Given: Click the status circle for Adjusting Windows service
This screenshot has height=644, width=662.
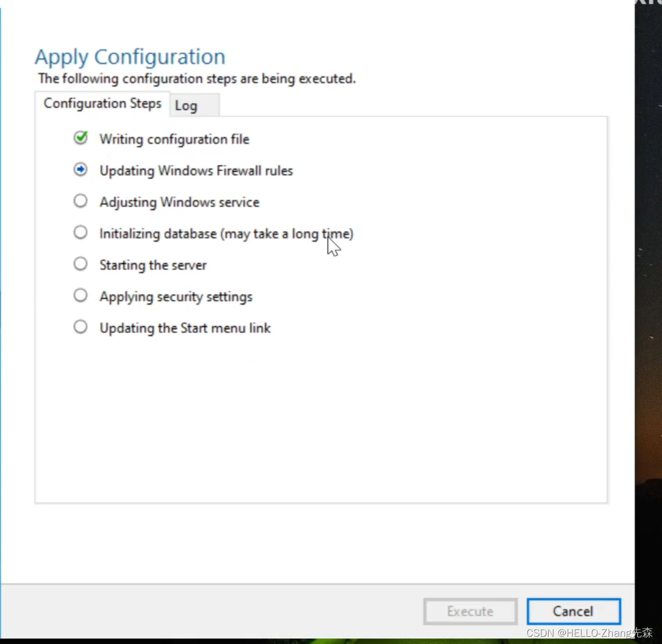Looking at the screenshot, I should 81,201.
